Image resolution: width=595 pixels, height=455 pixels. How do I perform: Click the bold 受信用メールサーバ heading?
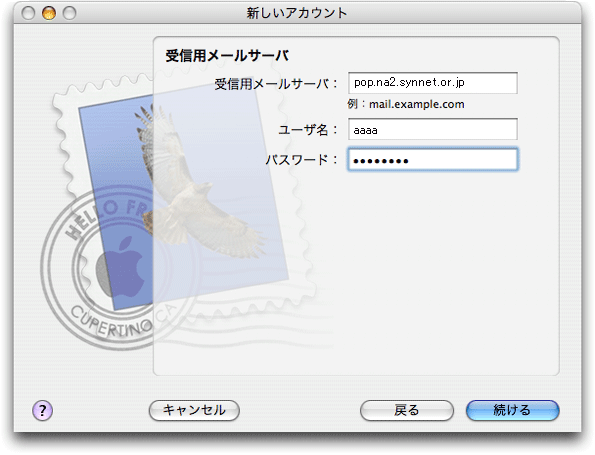coord(227,56)
